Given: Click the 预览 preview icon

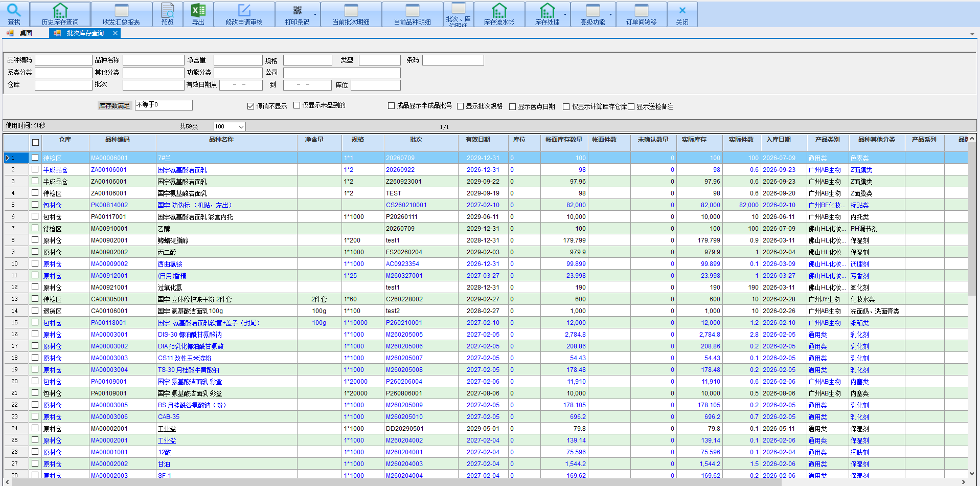Looking at the screenshot, I should tap(168, 14).
